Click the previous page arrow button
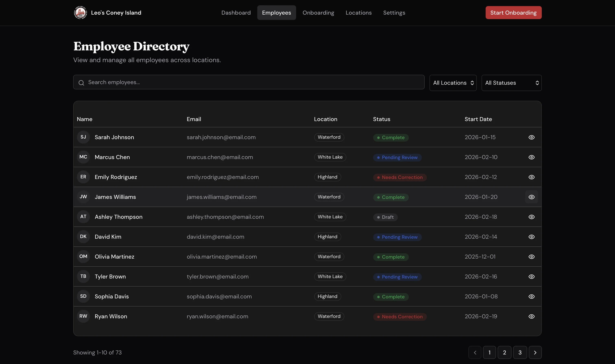Screen dimensions: 615x364 click(x=475, y=352)
